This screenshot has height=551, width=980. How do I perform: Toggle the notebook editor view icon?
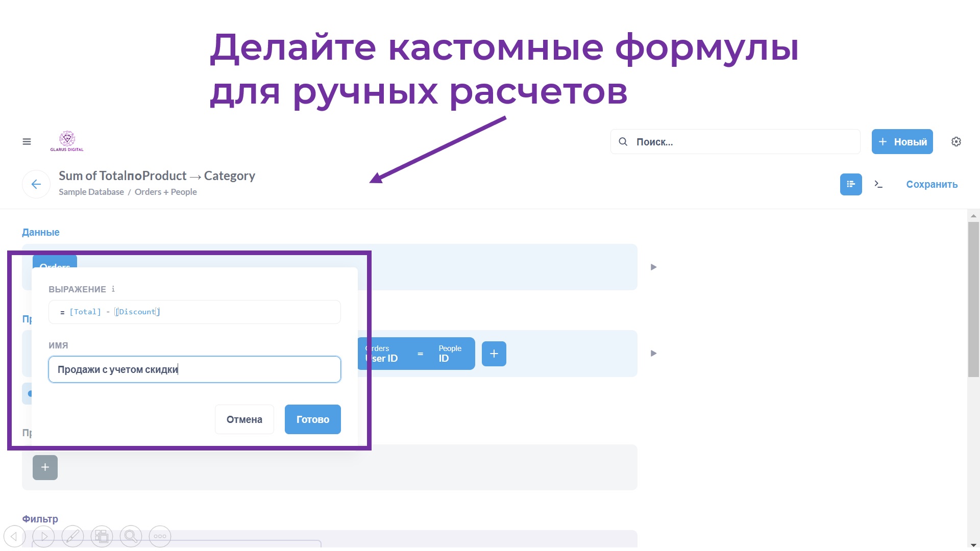pyautogui.click(x=851, y=184)
